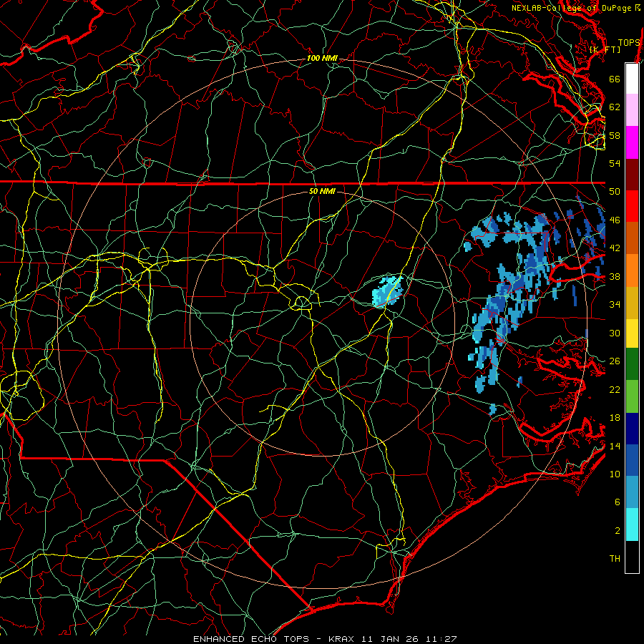This screenshot has width=644, height=644.
Task: Pick the dark orange legend swatch
Action: pyautogui.click(x=632, y=238)
